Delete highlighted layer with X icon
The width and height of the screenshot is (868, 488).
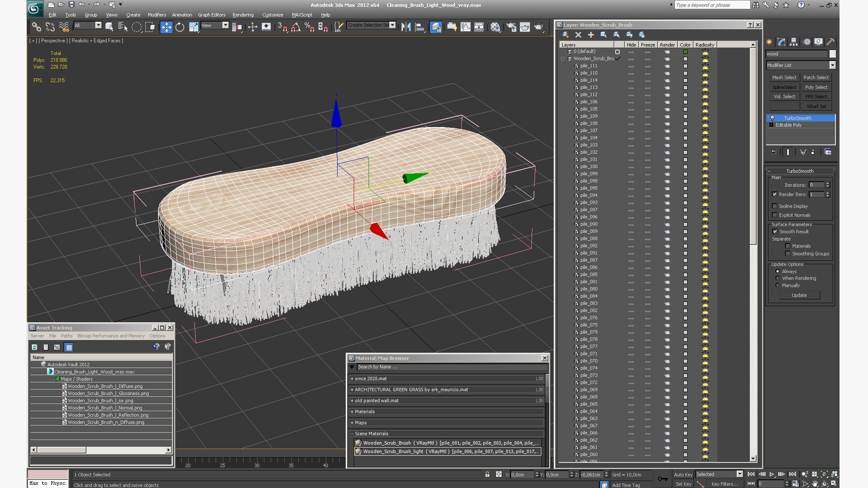point(578,34)
